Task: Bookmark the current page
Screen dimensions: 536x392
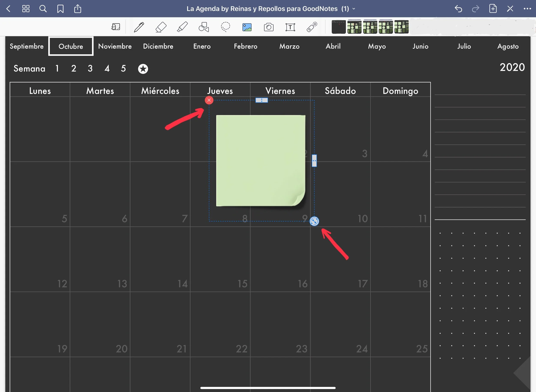Action: [60, 9]
